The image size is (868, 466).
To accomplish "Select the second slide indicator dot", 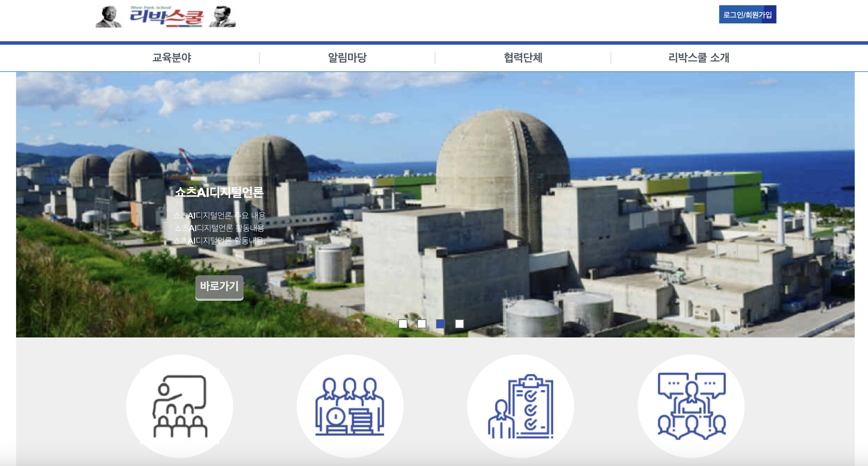I will coord(422,324).
